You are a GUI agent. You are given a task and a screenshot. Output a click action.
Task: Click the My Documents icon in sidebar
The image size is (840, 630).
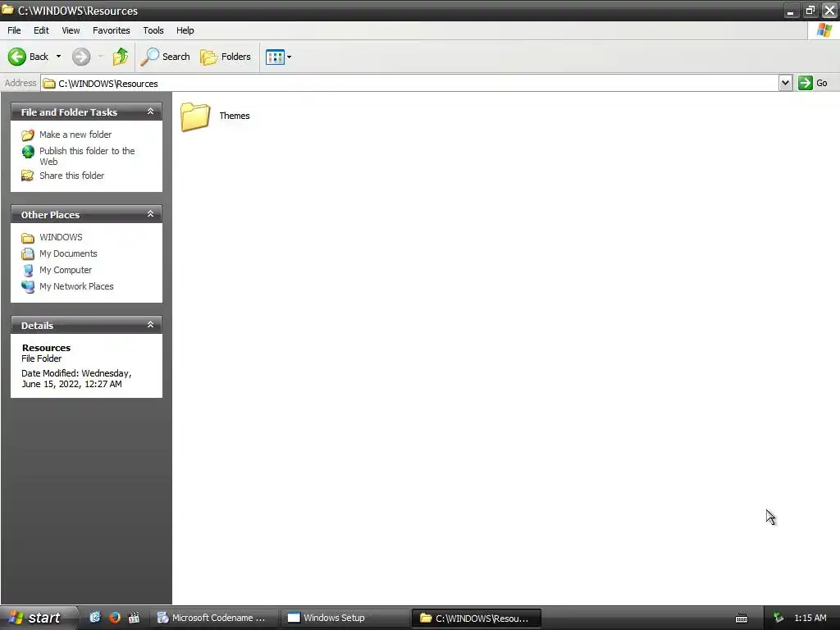(28, 254)
